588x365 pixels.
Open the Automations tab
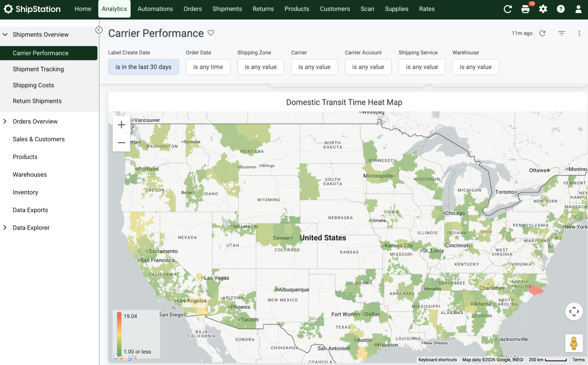coord(155,9)
